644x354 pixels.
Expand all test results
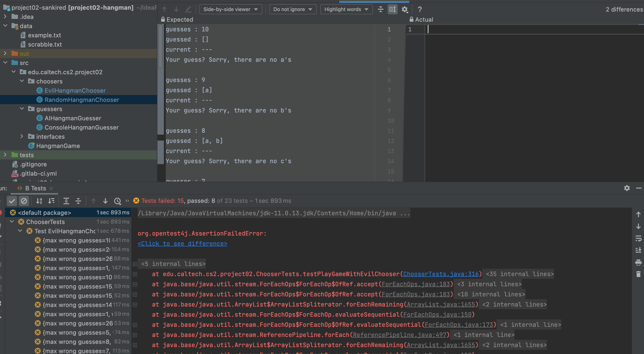66,201
